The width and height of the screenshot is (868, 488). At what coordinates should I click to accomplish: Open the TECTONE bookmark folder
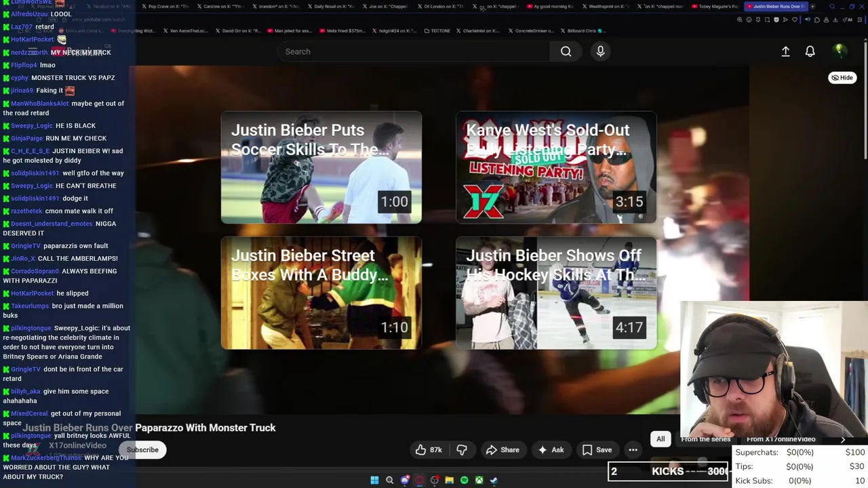(x=437, y=30)
